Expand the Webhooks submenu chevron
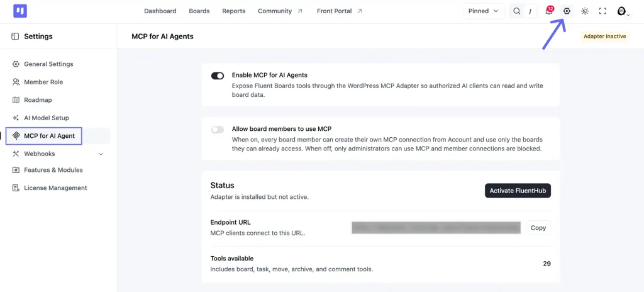 coord(101,154)
